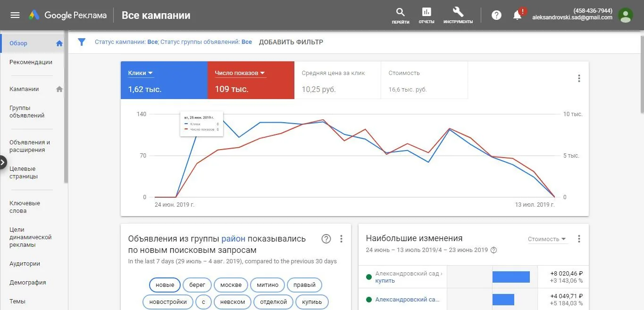
Task: Open help icon on the Объявления из группы card
Action: point(326,239)
